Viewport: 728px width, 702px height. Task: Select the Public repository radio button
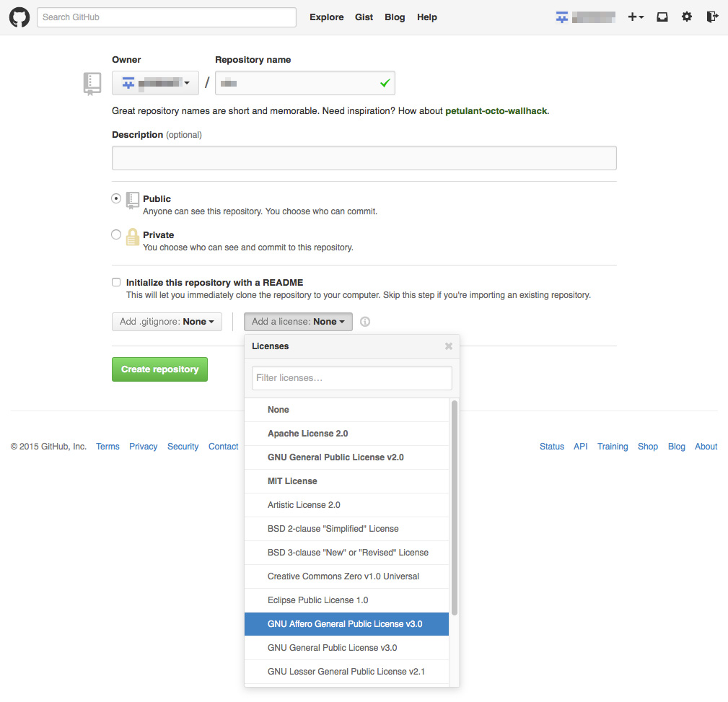pyautogui.click(x=116, y=198)
